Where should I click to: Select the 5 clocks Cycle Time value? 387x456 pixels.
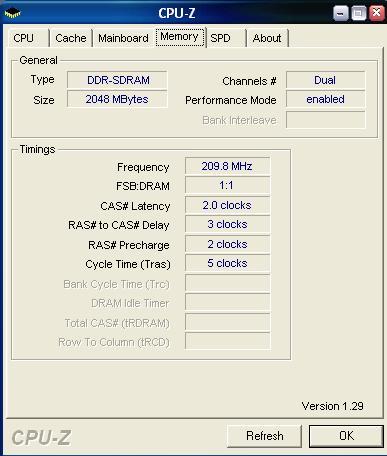[227, 263]
